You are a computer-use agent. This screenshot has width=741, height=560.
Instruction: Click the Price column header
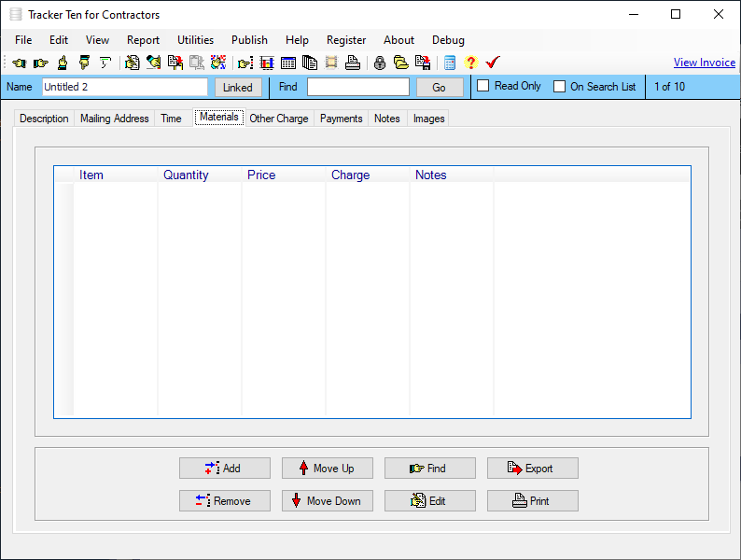click(284, 175)
